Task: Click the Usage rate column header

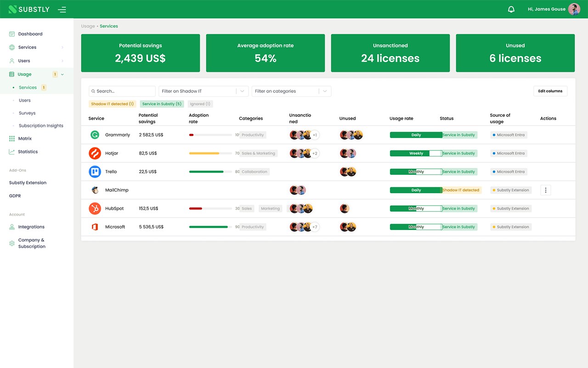Action: [x=401, y=119]
